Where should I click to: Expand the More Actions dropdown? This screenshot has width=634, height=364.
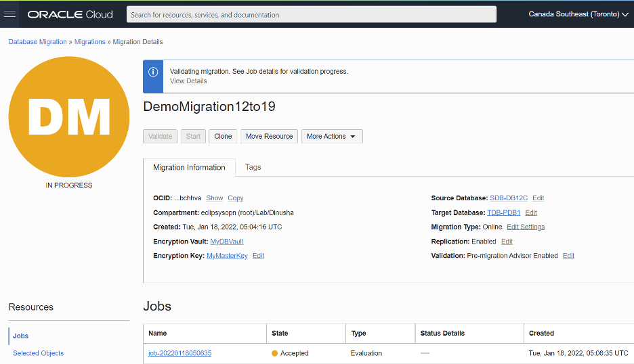pyautogui.click(x=331, y=137)
